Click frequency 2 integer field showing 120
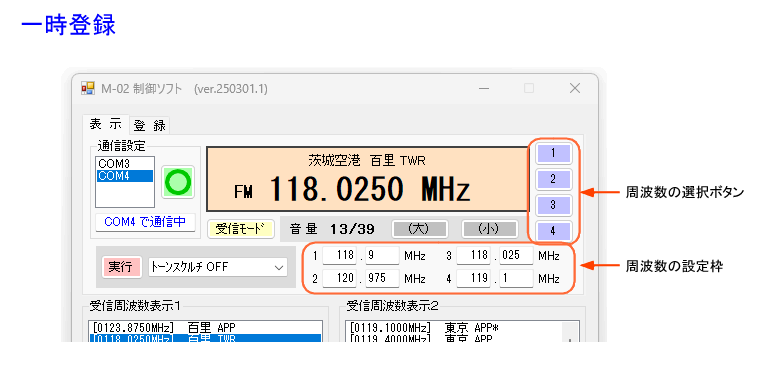 click(339, 278)
